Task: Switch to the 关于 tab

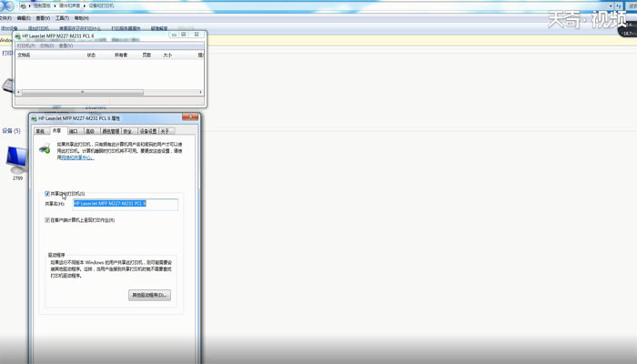Action: (x=165, y=131)
